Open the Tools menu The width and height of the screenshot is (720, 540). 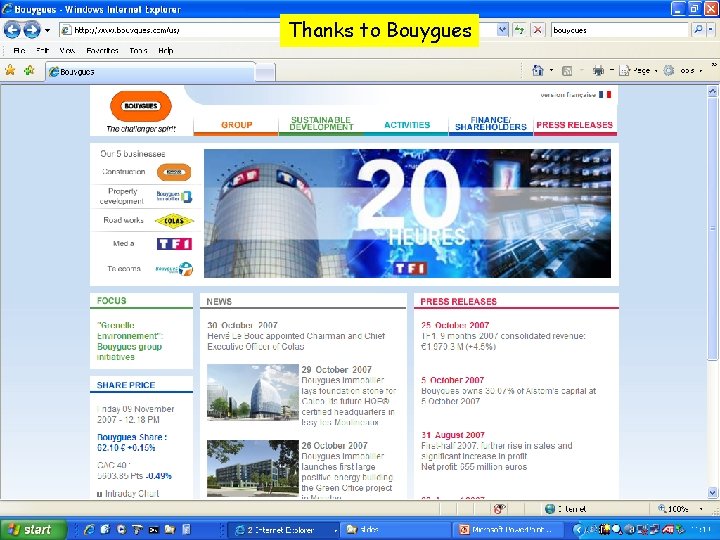[x=138, y=51]
